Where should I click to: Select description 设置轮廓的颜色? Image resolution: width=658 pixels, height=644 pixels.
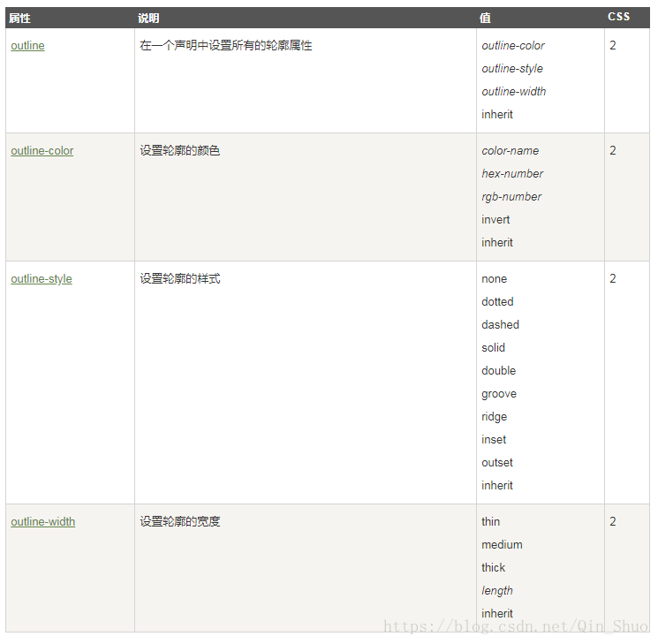tap(180, 150)
